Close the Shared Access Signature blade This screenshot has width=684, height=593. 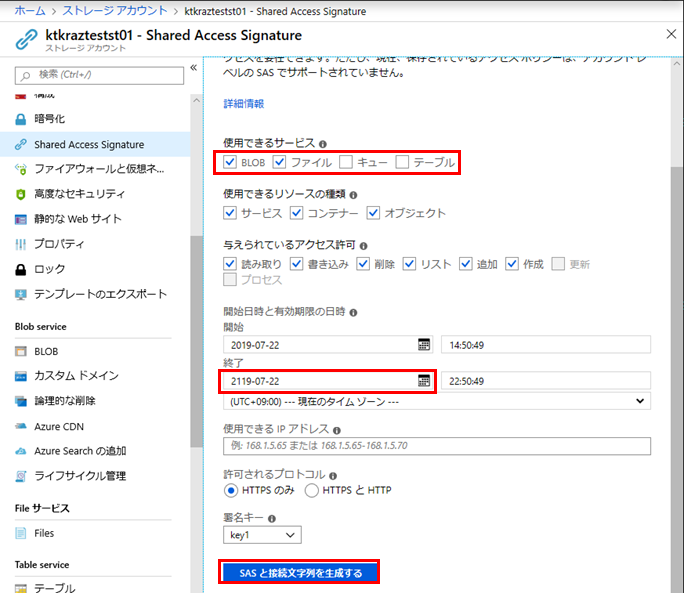point(671,34)
